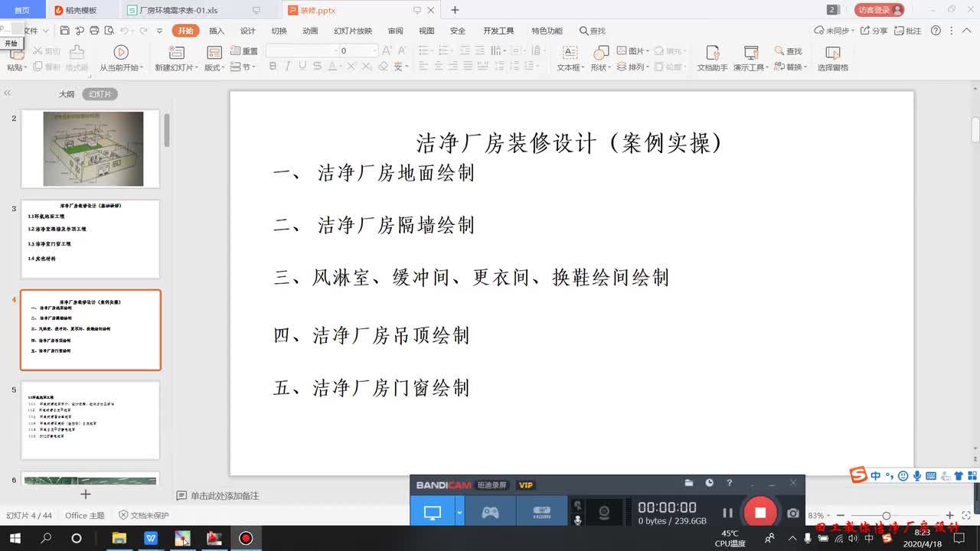Viewport: 980px width, 551px height.
Task: Switch to 厂房环境需求表-01.xls document tab
Action: click(197, 10)
